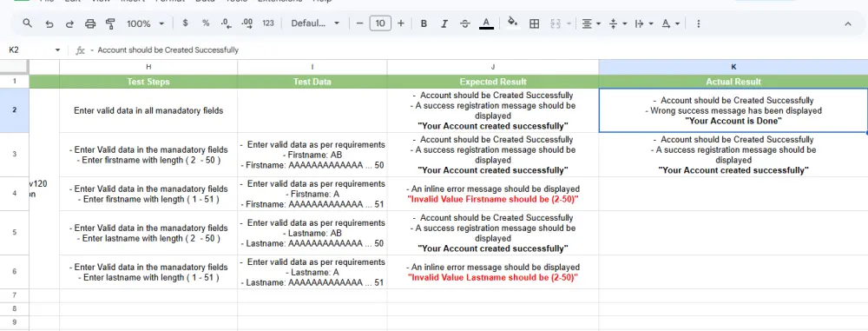Select column J header
The image size is (868, 331).
[x=493, y=67]
